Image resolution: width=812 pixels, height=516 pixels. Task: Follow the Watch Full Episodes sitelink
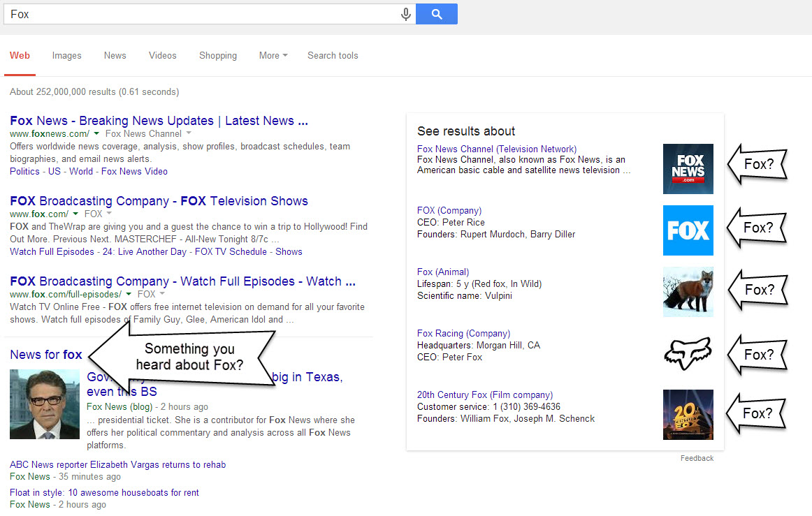pos(52,251)
